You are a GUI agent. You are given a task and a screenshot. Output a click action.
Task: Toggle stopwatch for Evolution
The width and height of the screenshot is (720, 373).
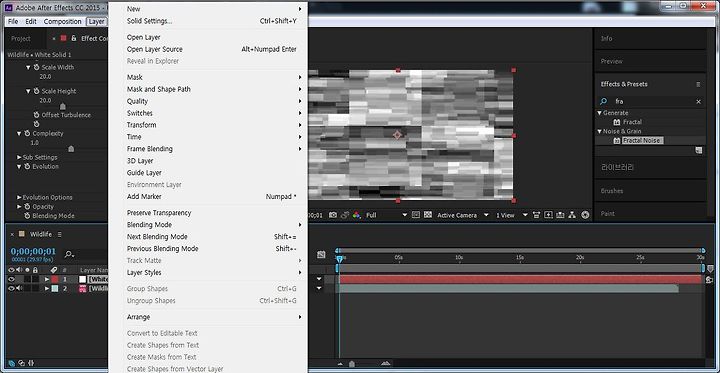(x=27, y=166)
